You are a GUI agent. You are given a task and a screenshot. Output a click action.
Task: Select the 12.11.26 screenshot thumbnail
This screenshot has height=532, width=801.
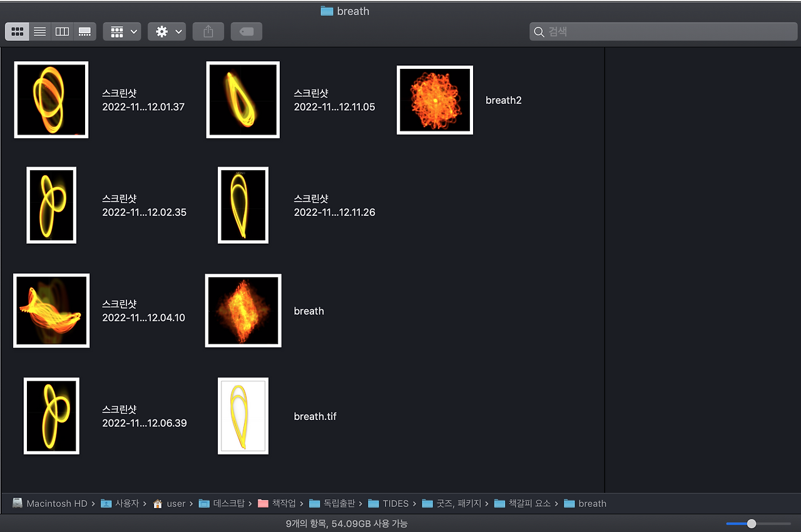point(243,205)
